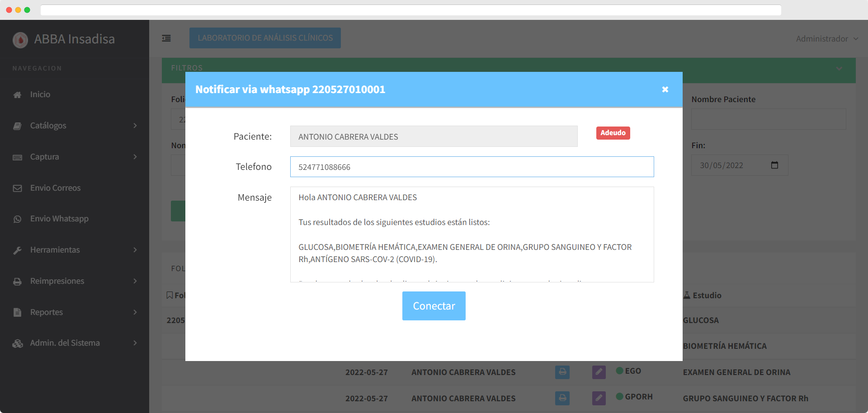Screen dimensions: 868x413
Task: Click the Envio Correos envelope icon
Action: pos(18,188)
